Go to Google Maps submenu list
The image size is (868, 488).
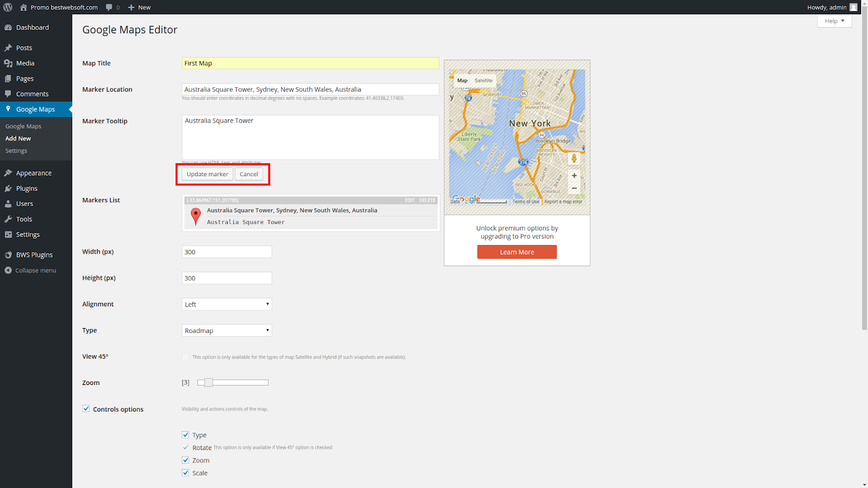click(x=23, y=126)
